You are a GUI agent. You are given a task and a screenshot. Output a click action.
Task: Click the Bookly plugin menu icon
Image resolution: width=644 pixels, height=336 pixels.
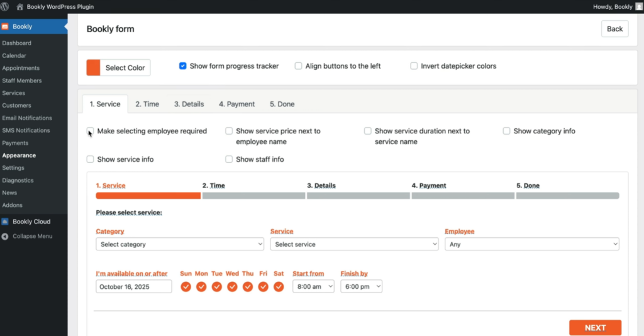point(5,26)
